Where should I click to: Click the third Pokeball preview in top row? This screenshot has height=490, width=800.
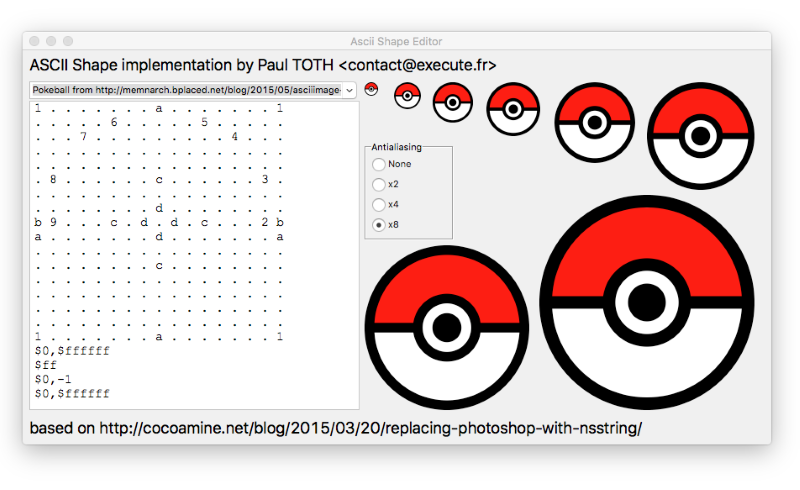(453, 102)
